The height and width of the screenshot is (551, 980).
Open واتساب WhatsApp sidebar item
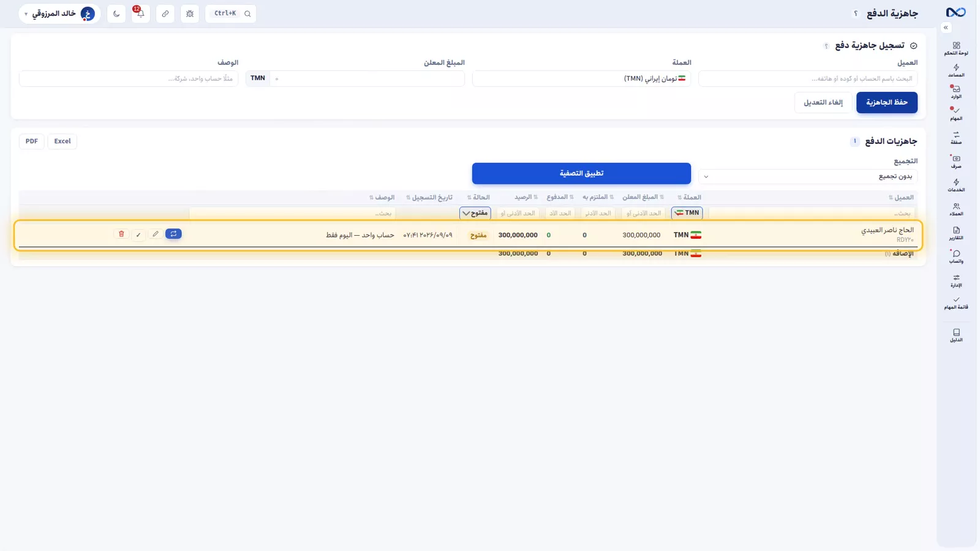(956, 257)
